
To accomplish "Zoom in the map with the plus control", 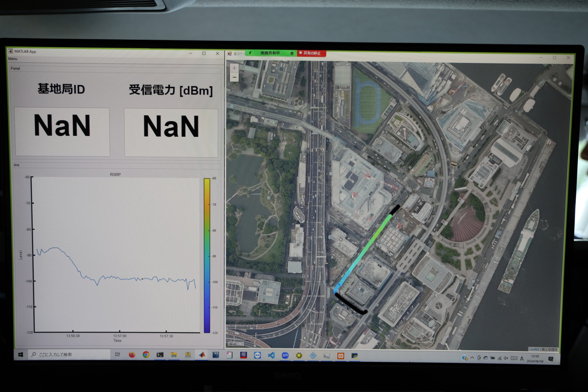I will (234, 68).
